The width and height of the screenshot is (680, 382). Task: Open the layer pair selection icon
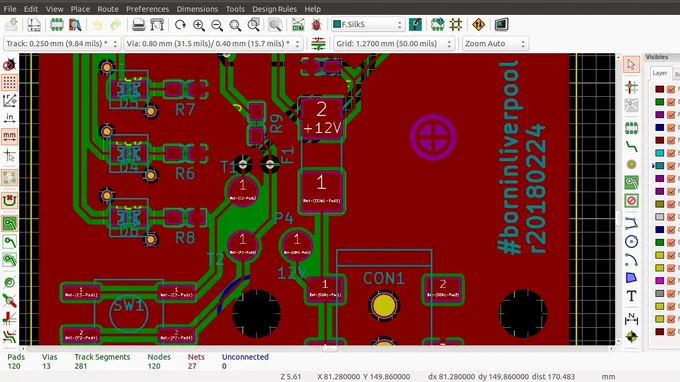point(415,25)
